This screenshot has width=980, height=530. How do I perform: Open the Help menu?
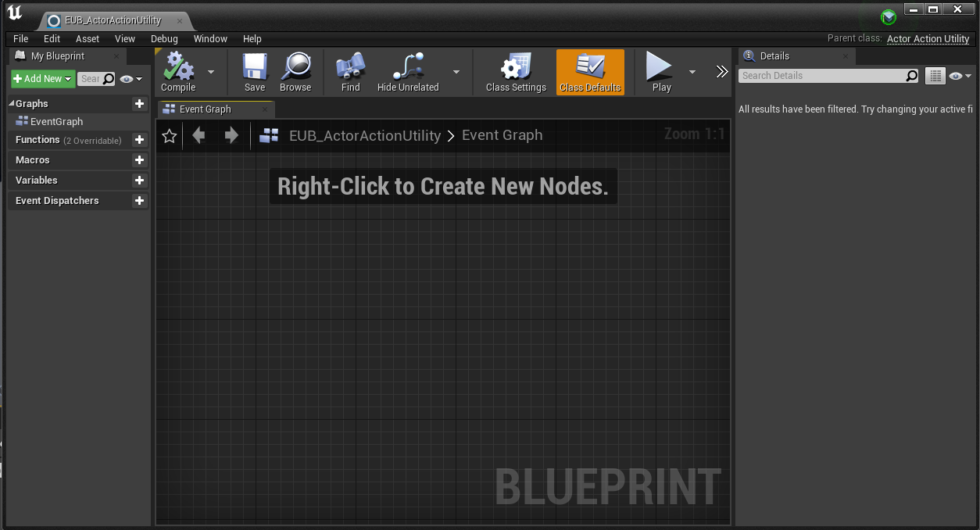tap(252, 38)
